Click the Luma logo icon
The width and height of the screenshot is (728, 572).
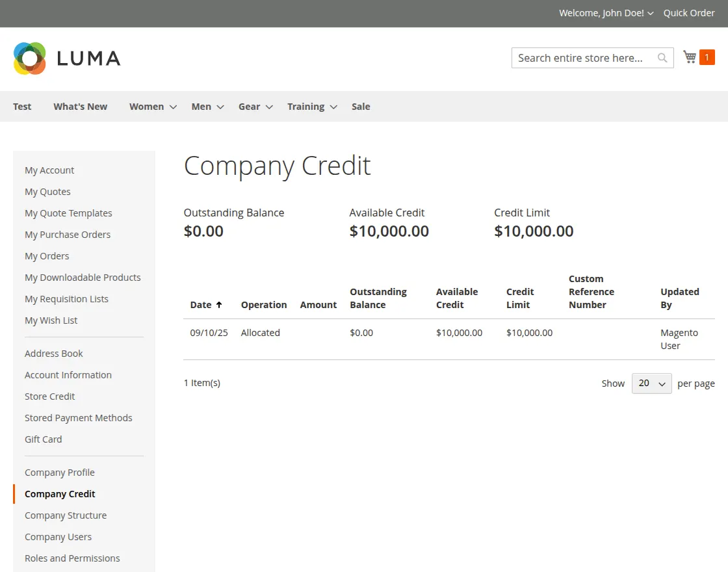[30, 58]
